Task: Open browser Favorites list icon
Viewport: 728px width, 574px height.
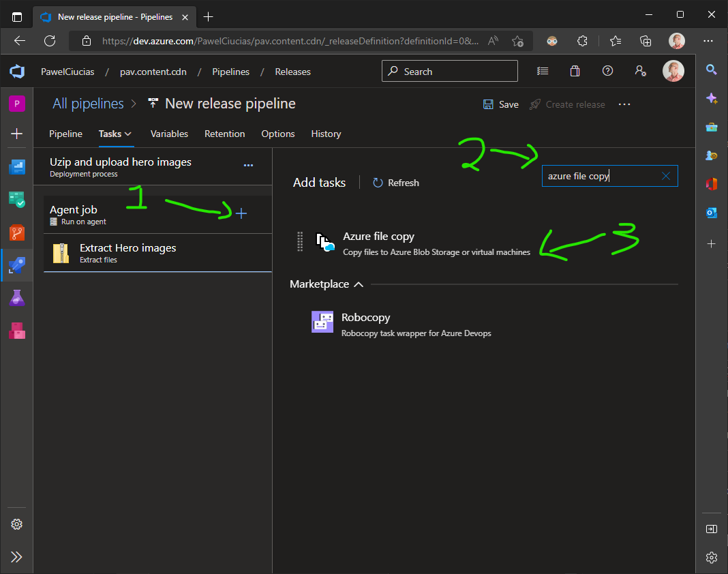Action: 615,41
